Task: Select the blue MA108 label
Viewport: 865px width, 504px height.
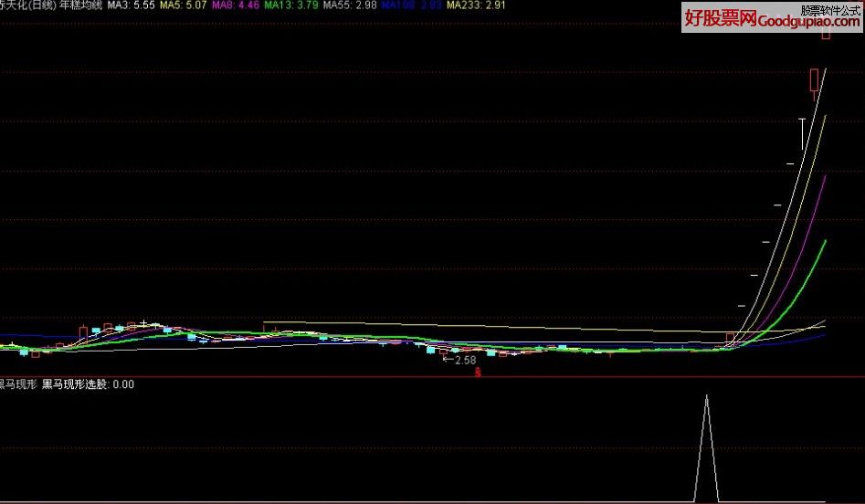Action: [412, 5]
